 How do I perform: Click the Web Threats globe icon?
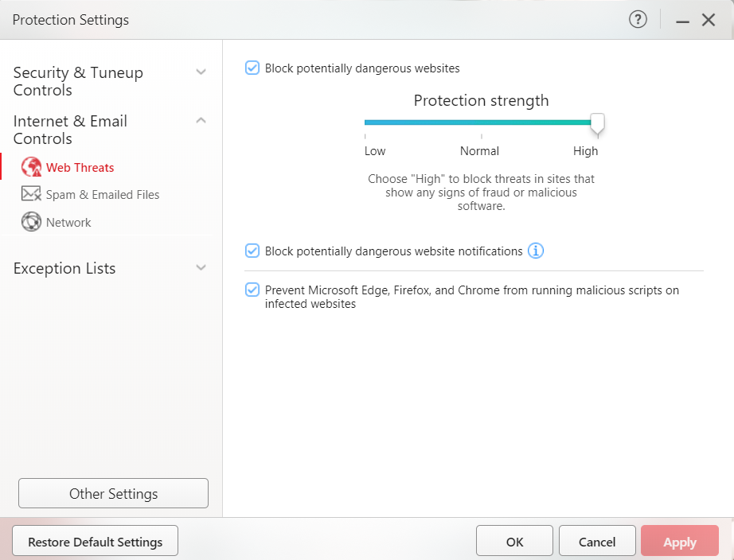(x=31, y=167)
